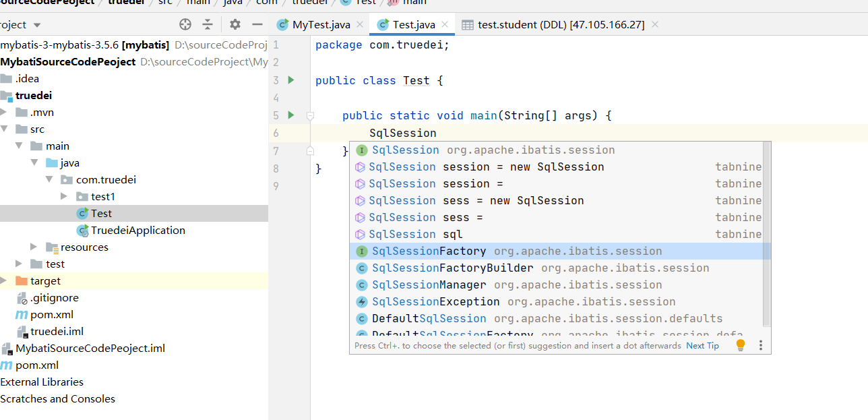Collapse all via Project panel toolbar icon

(x=208, y=24)
